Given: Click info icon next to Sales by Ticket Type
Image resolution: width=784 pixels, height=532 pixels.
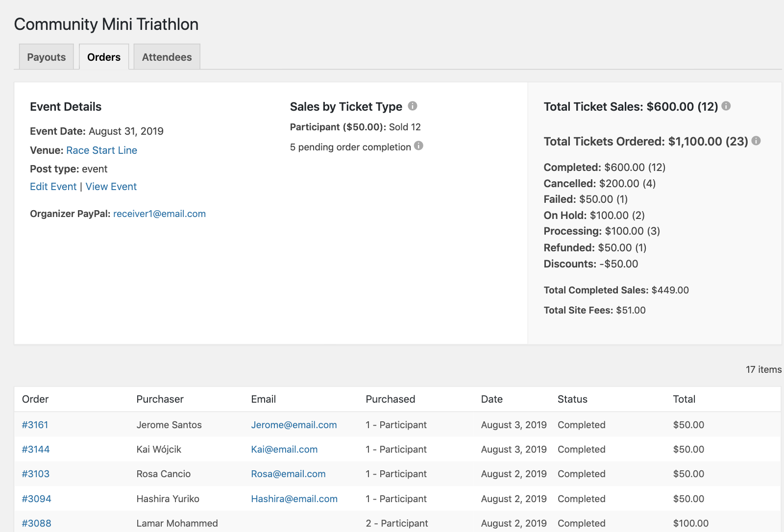Looking at the screenshot, I should [413, 106].
